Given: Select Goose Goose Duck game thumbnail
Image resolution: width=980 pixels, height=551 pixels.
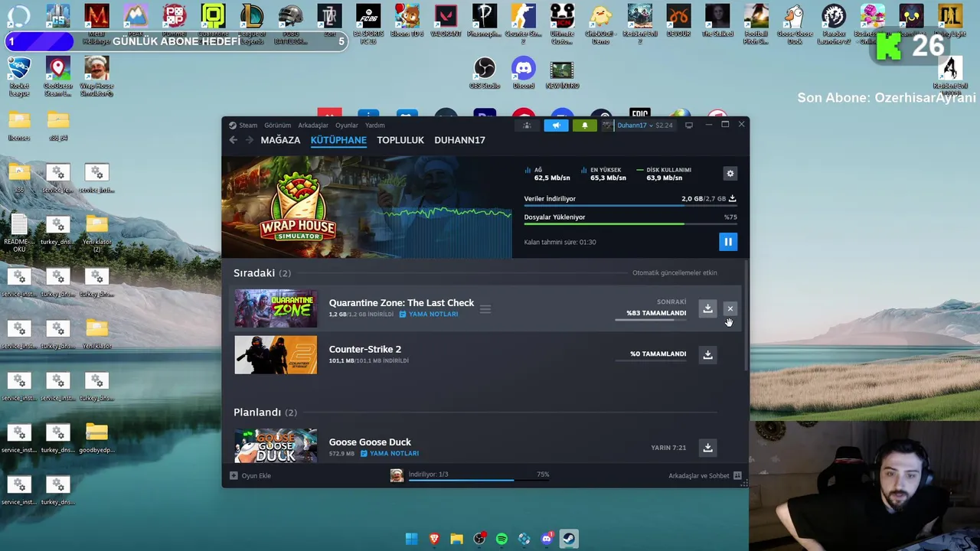Looking at the screenshot, I should point(276,445).
